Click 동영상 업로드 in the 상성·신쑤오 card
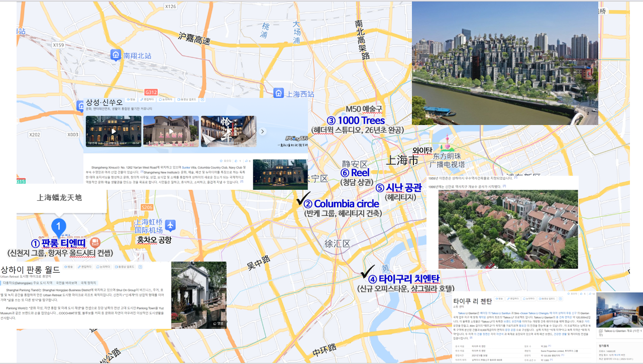643x364 pixels. click(x=186, y=99)
